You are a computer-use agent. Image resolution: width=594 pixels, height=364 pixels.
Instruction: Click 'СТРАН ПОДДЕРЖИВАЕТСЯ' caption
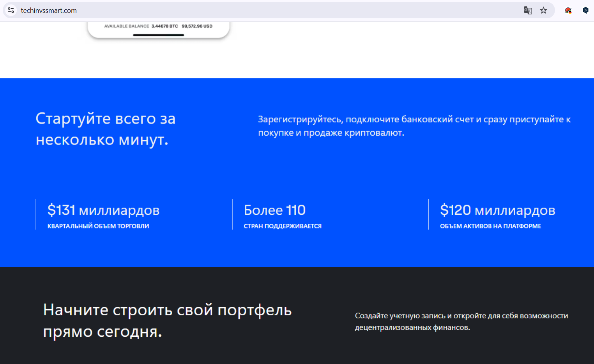coord(283,226)
